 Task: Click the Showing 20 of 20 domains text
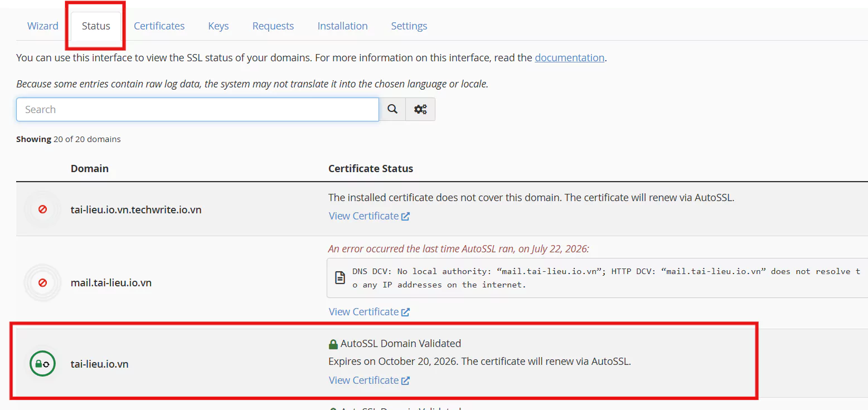click(69, 139)
